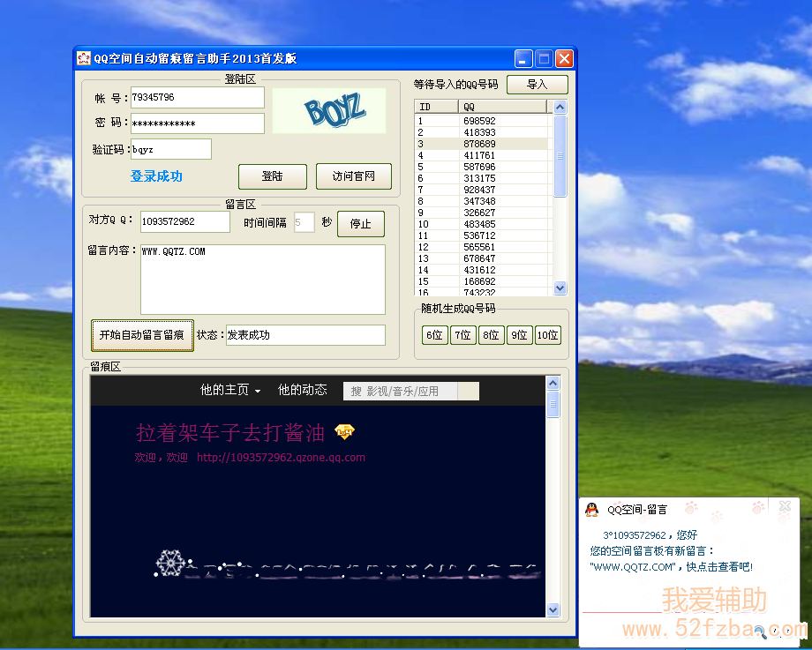Viewport: 812px width, 650px height.
Task: Click QQ list scrollbar down arrow
Action: tap(560, 288)
